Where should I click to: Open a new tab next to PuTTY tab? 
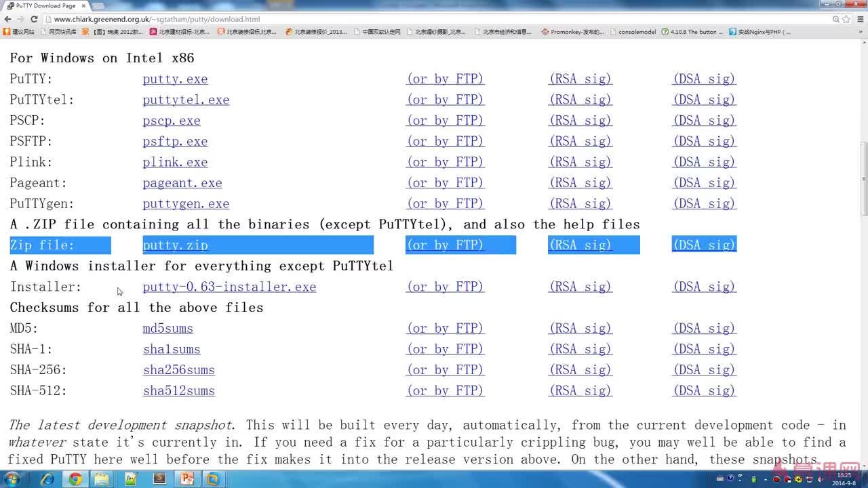pyautogui.click(x=99, y=5)
